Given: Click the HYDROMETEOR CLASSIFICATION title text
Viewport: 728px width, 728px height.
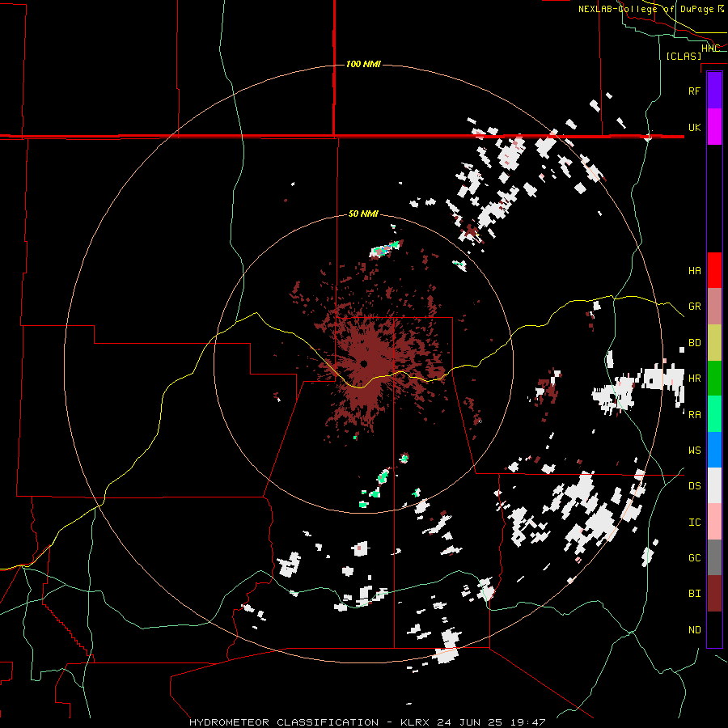Looking at the screenshot, I should click(x=284, y=722).
